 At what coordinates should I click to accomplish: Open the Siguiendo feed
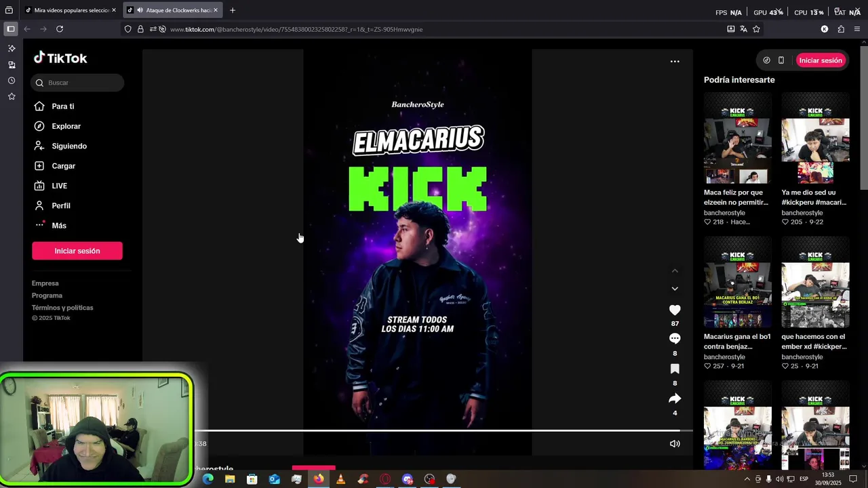(x=69, y=146)
